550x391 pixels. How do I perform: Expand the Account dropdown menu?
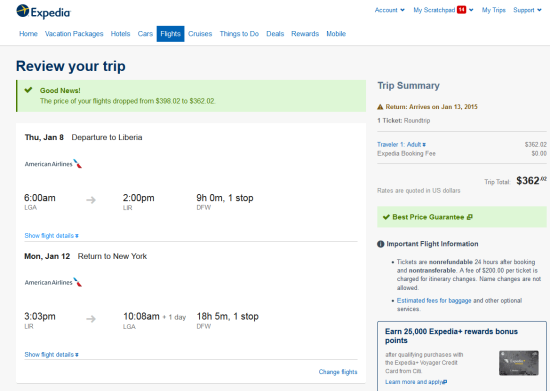(x=389, y=10)
